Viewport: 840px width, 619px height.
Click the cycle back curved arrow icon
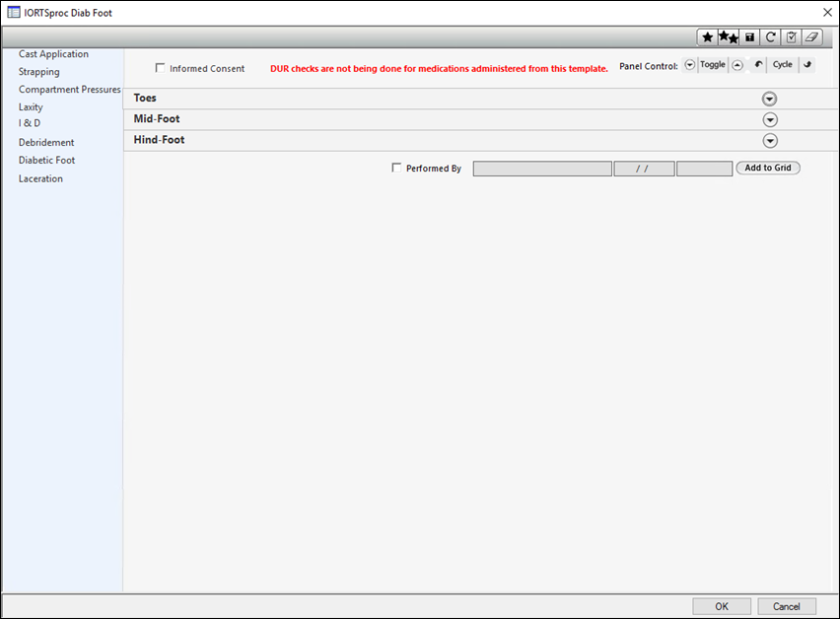pyautogui.click(x=758, y=65)
